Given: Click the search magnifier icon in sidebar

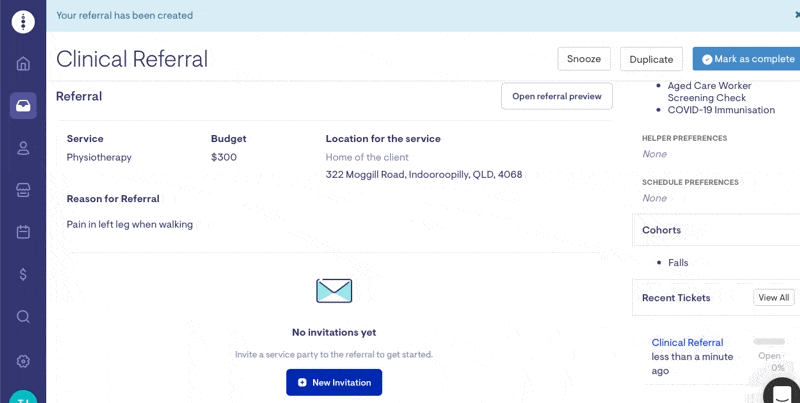Looking at the screenshot, I should (23, 317).
